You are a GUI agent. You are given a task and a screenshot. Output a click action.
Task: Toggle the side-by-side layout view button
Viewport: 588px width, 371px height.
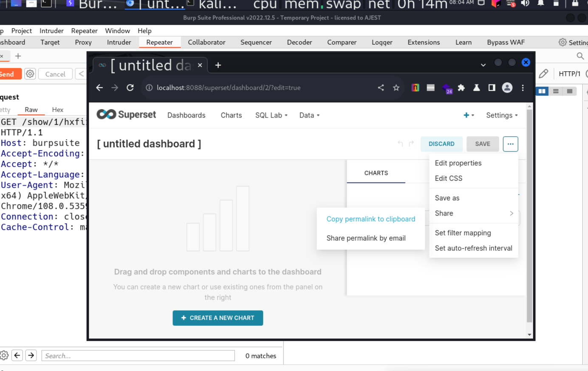pyautogui.click(x=542, y=91)
